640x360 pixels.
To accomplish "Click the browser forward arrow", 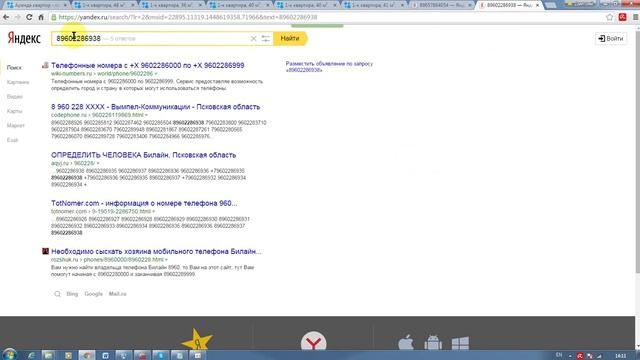I will (x=18, y=17).
